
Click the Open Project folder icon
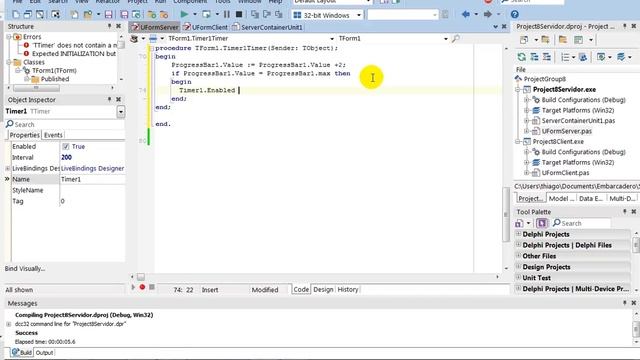(x=88, y=15)
